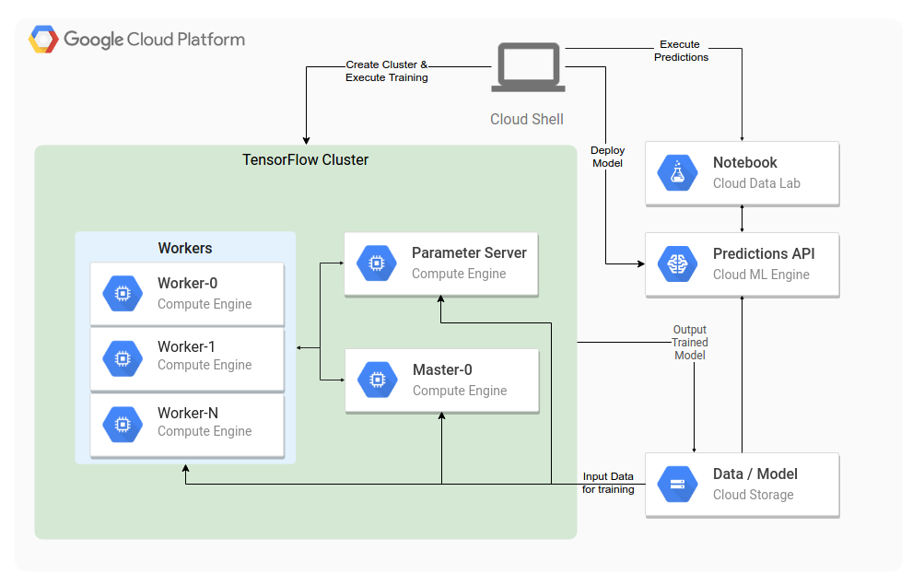Click the Deploy Model label

[607, 157]
